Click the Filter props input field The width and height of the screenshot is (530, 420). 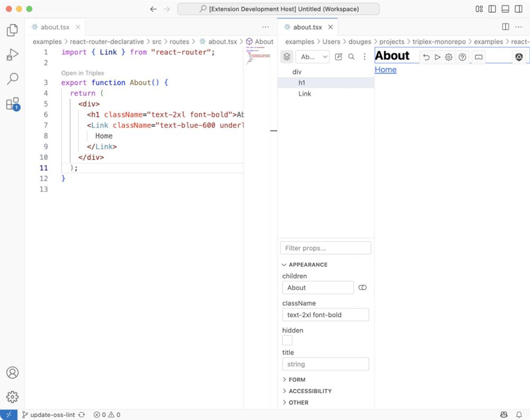pyautogui.click(x=325, y=248)
